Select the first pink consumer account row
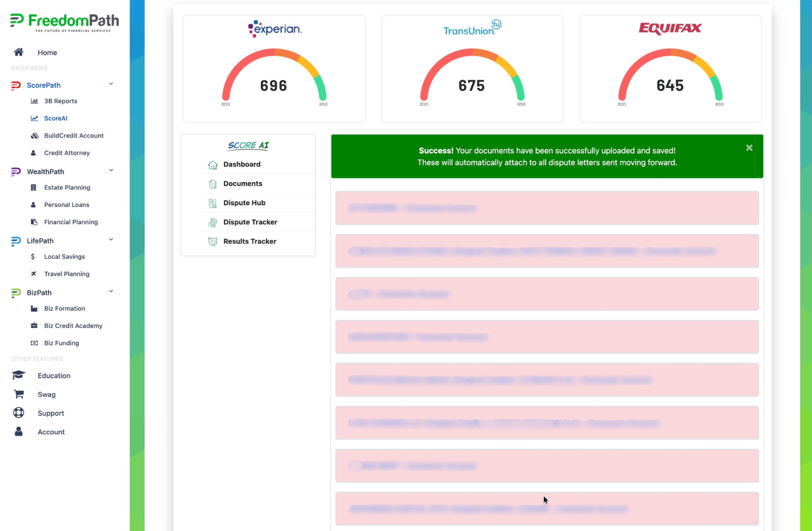812x531 pixels. pos(547,208)
